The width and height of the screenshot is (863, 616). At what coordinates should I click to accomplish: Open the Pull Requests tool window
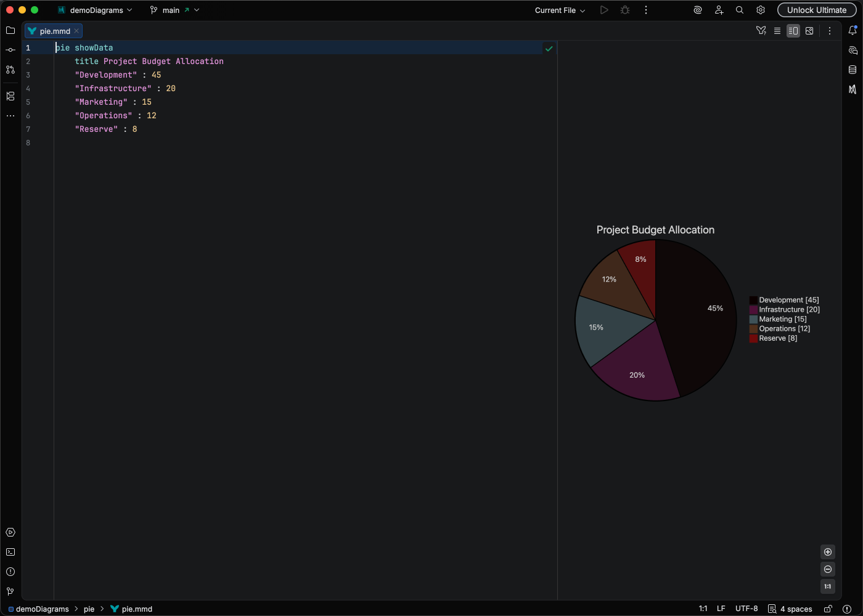tap(10, 70)
